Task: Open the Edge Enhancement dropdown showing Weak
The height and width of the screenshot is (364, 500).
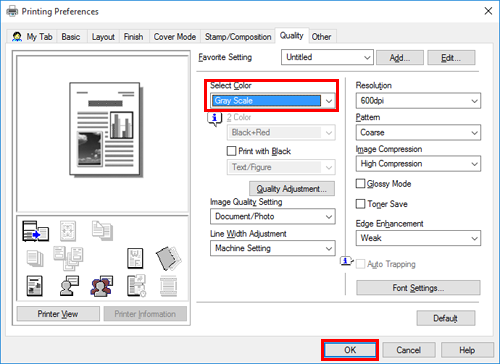Action: pos(418,238)
